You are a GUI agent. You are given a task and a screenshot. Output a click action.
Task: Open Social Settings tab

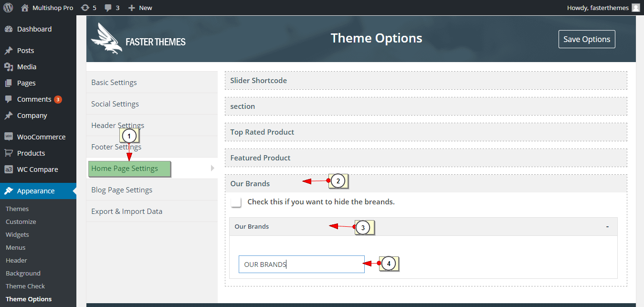(x=152, y=104)
